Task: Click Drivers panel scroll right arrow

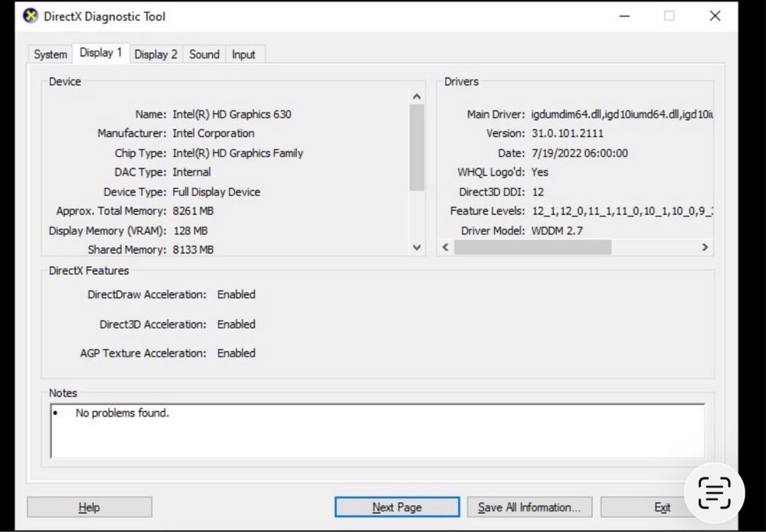Action: click(x=705, y=247)
